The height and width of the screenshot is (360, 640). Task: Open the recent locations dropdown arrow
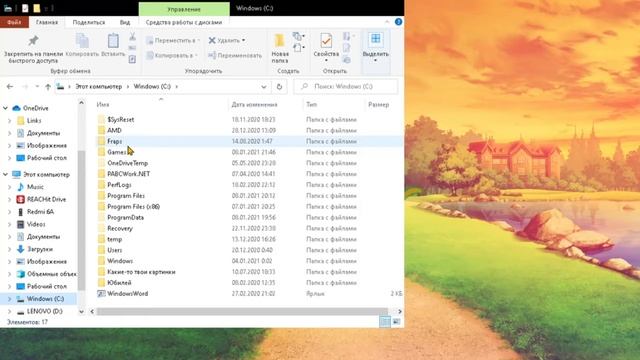click(37, 87)
